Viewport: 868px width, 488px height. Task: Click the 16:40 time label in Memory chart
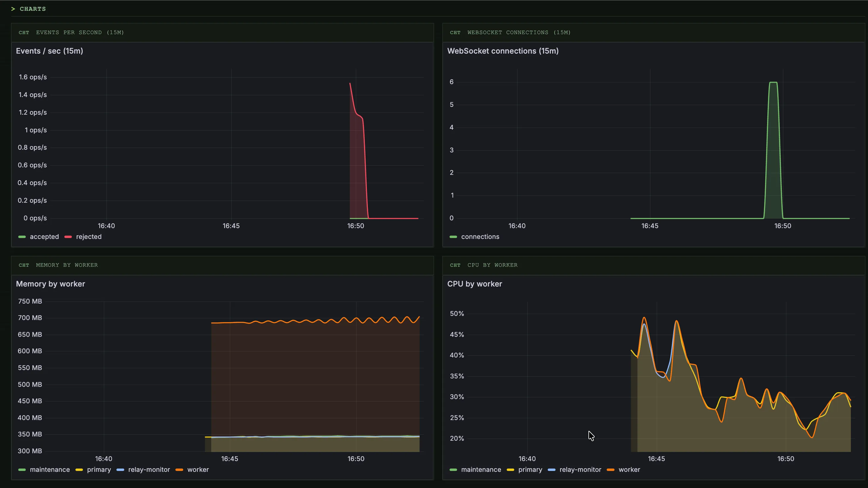click(x=104, y=459)
